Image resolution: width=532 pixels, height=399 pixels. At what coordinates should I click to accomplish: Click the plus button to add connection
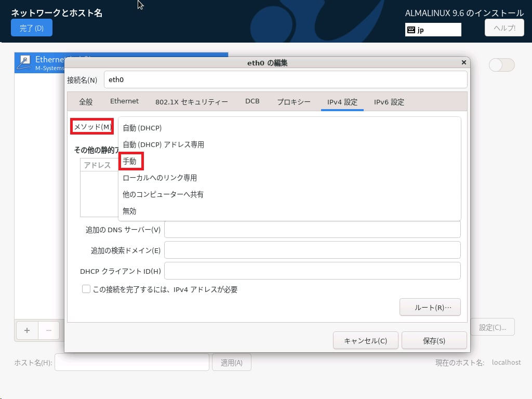click(x=27, y=330)
